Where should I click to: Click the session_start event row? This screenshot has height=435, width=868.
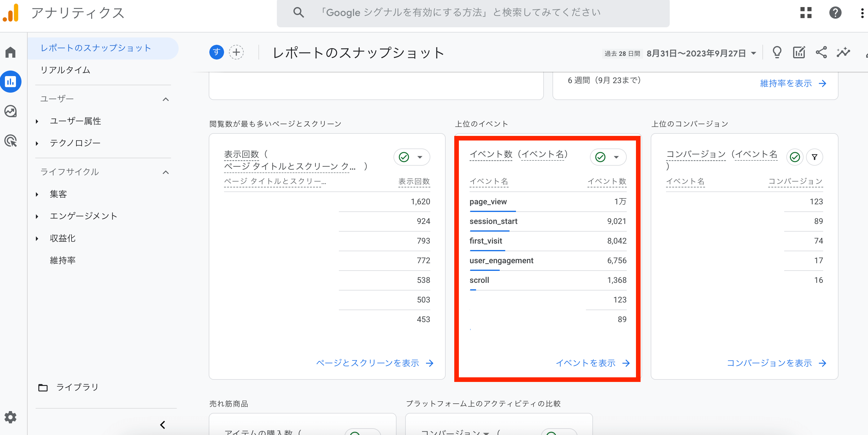[x=548, y=221]
